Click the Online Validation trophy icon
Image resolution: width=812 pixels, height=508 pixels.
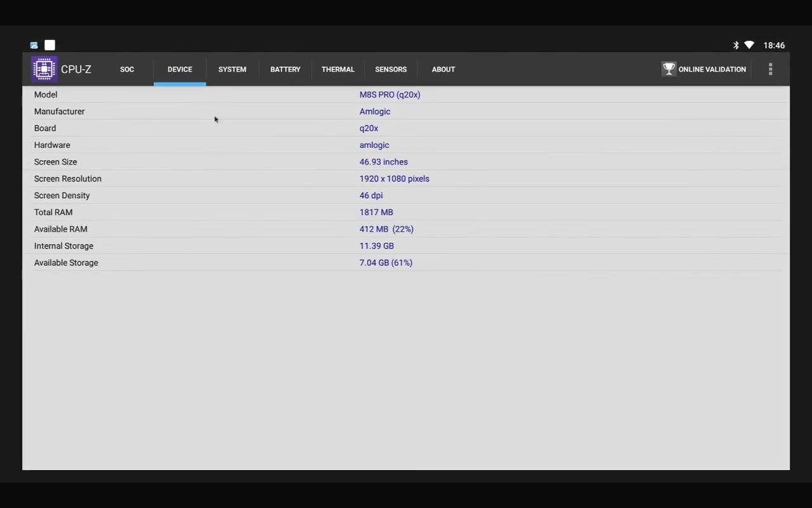669,69
